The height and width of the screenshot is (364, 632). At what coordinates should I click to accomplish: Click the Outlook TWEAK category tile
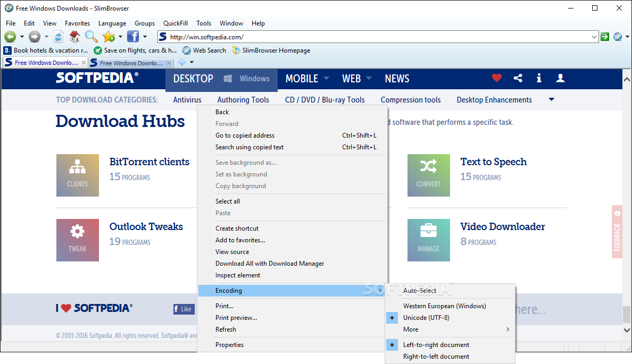point(77,240)
